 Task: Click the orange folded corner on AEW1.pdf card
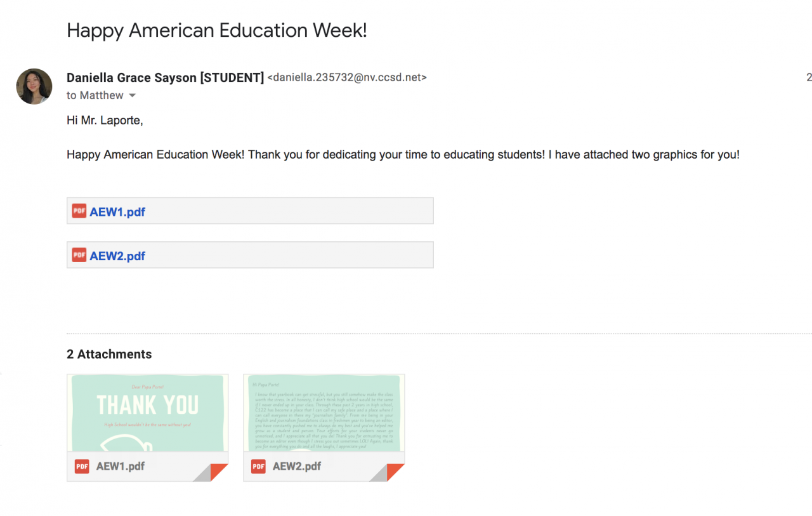point(219,472)
